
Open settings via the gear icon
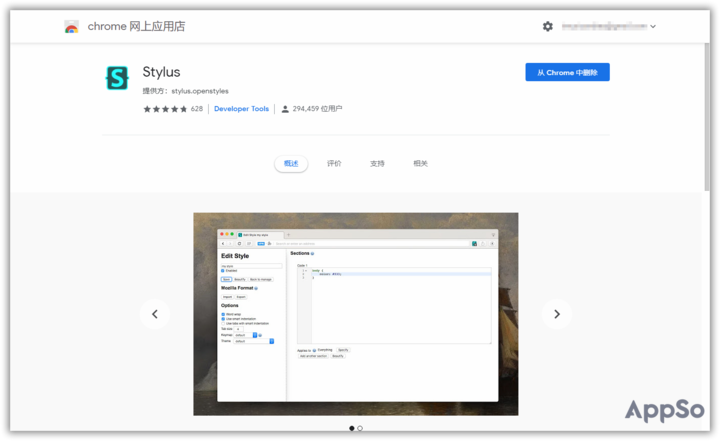coord(547,27)
